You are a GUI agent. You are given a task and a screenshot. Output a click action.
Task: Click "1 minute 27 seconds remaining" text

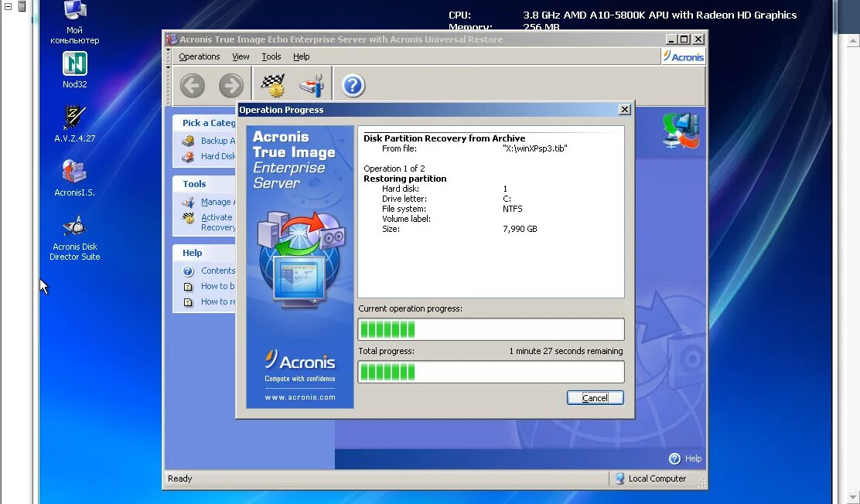566,351
